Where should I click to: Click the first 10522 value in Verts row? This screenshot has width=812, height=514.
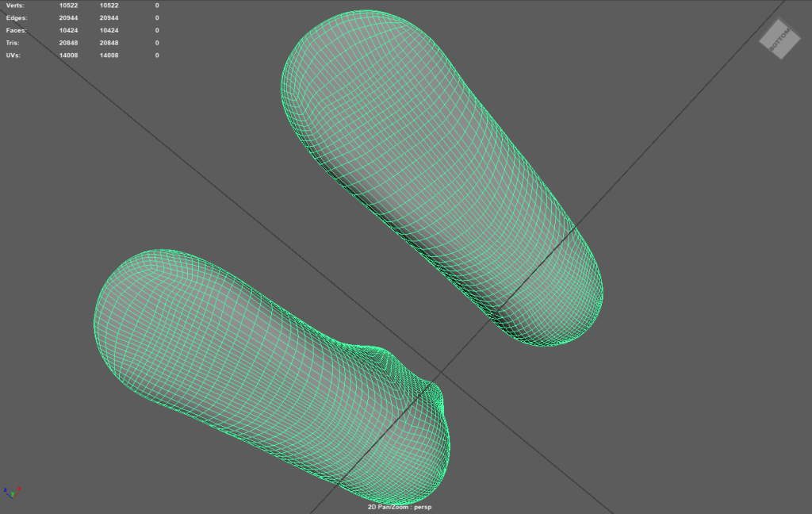pyautogui.click(x=69, y=6)
